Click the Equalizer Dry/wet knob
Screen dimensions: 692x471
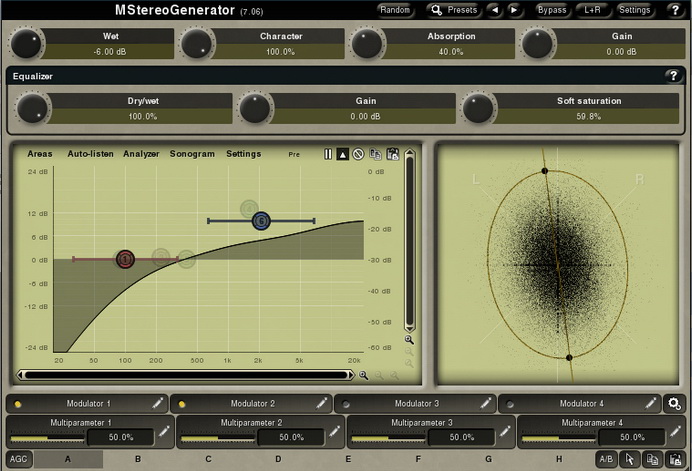[32, 108]
